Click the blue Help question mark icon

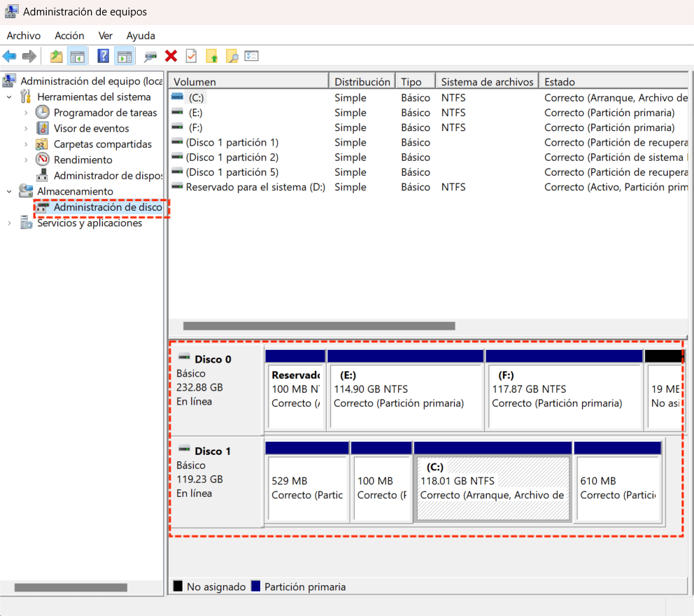[103, 56]
